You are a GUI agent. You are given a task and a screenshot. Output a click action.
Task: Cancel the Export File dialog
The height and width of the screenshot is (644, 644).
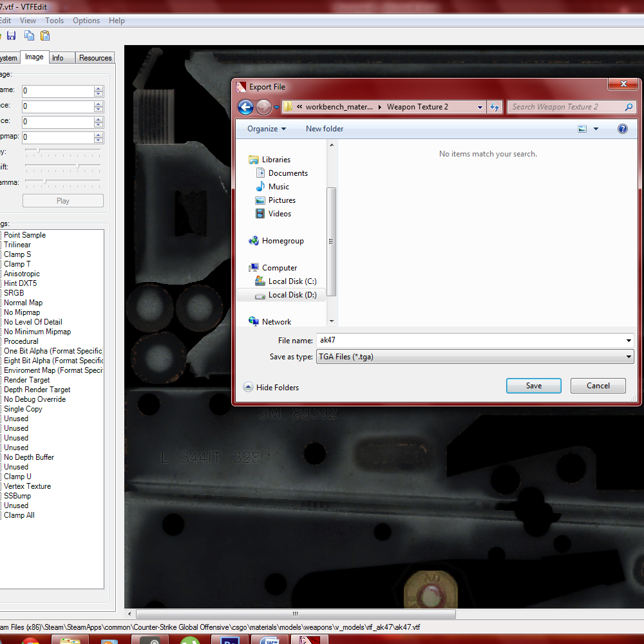click(x=598, y=386)
